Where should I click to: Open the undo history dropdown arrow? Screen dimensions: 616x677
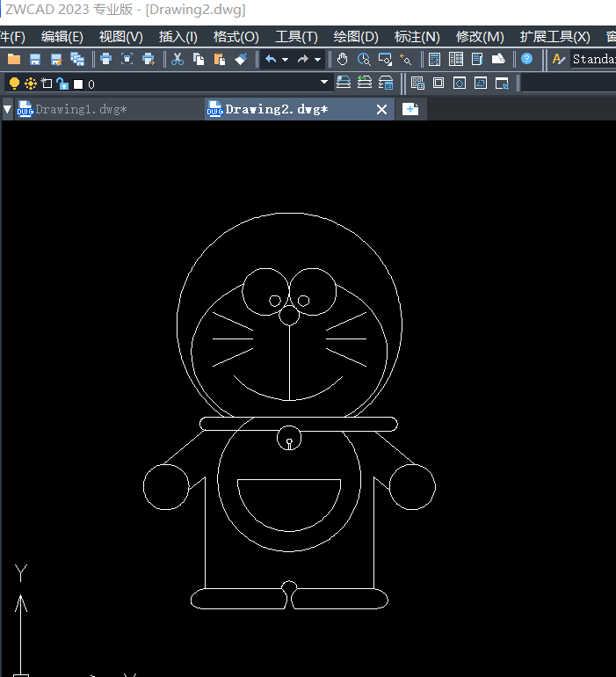(x=285, y=60)
